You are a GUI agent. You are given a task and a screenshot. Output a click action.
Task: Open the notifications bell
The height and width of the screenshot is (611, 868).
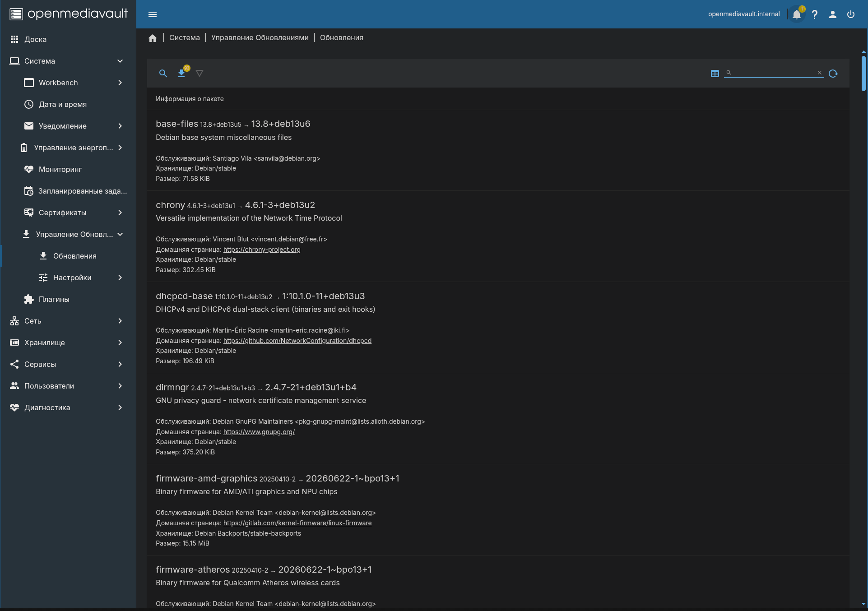(x=797, y=14)
